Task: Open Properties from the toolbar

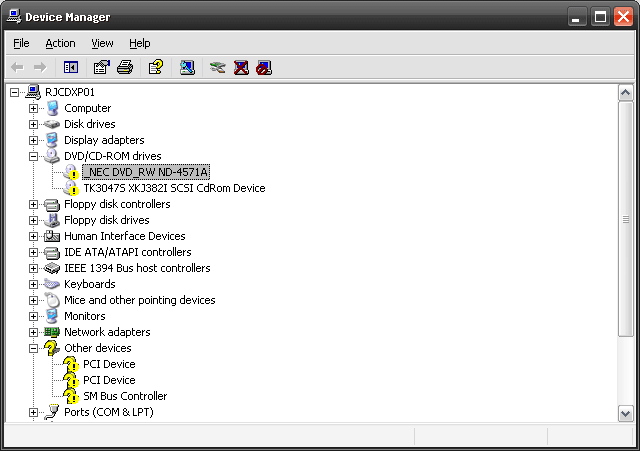Action: click(x=101, y=67)
